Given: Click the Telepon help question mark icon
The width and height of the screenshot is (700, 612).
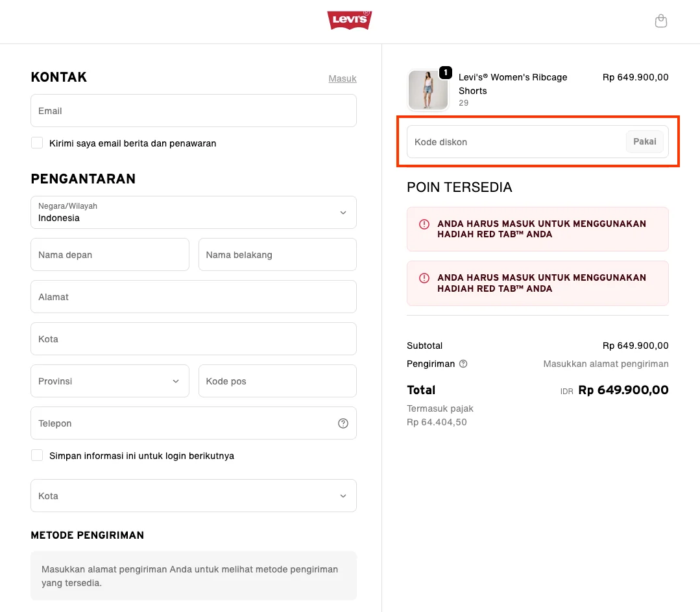Looking at the screenshot, I should click(343, 423).
